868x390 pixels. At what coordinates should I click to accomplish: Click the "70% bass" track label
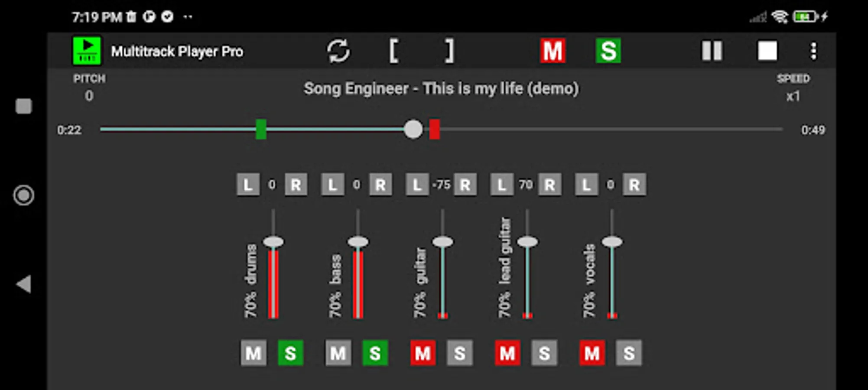(x=335, y=286)
